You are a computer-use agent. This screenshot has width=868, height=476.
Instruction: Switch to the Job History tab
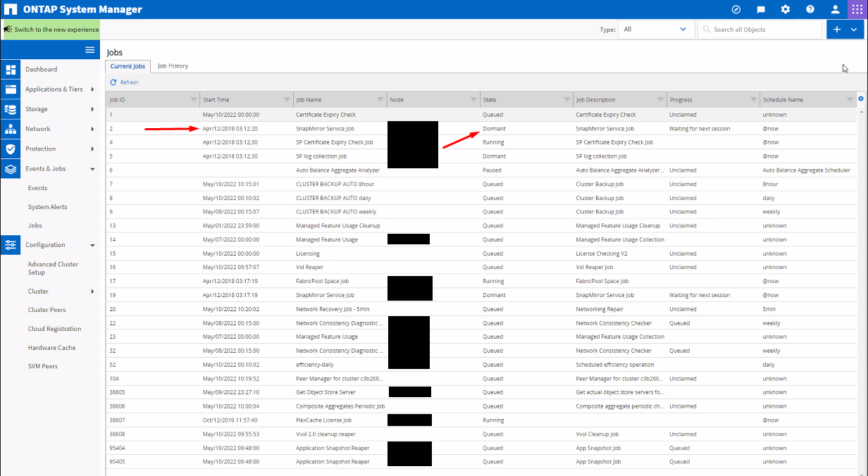[173, 66]
